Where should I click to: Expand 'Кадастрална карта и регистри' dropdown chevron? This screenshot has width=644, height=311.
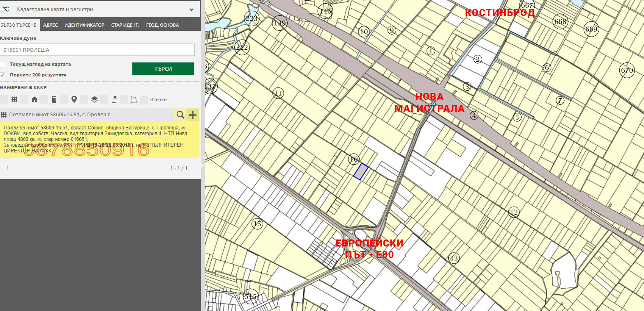click(192, 9)
